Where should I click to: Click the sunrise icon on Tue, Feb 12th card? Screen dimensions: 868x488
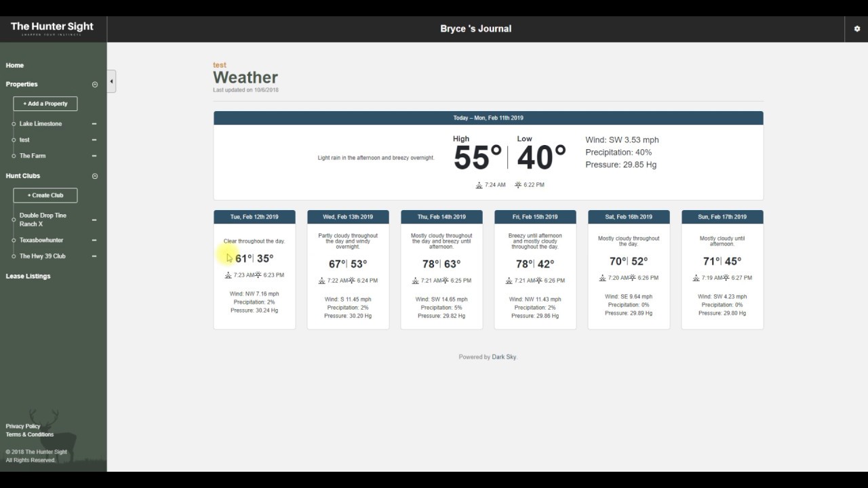tap(228, 275)
